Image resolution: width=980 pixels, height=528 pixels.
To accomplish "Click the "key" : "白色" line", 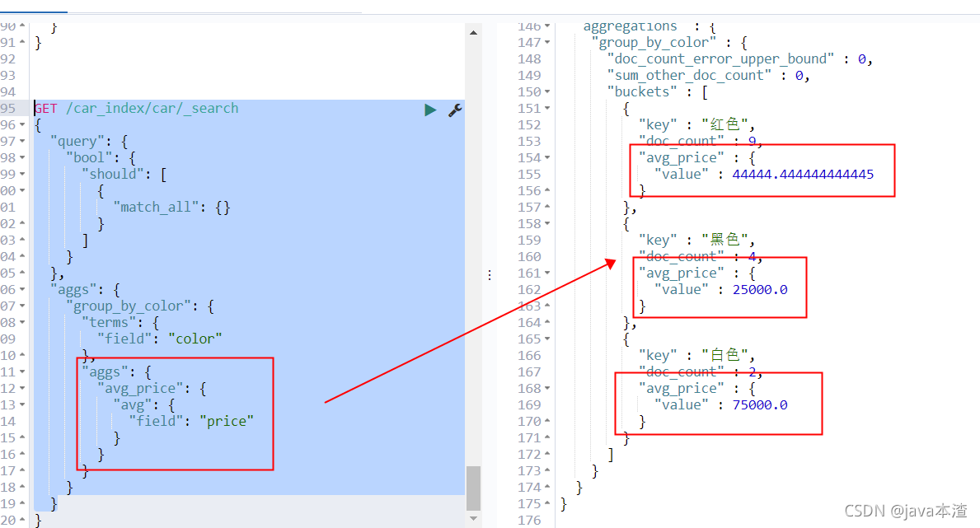I will [696, 355].
